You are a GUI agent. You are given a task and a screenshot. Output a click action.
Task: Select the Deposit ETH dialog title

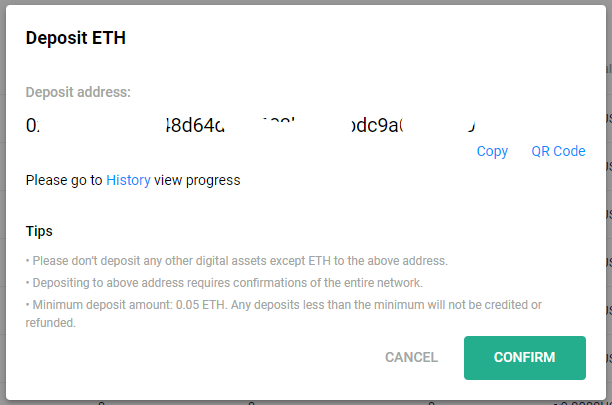(x=75, y=38)
